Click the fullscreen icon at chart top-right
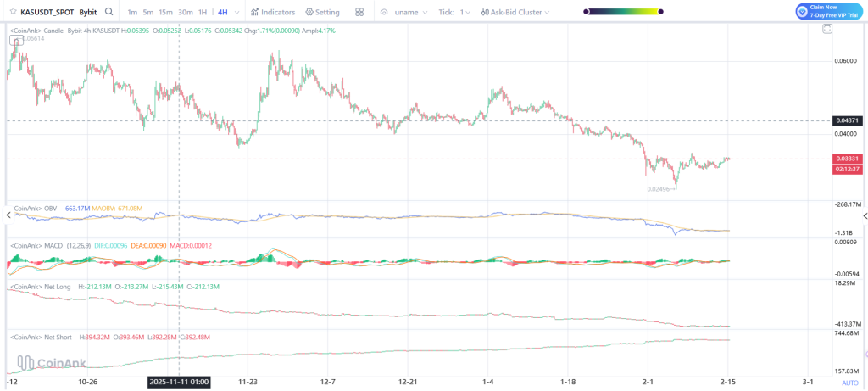Screen dimensions: 868x391 (x=827, y=29)
